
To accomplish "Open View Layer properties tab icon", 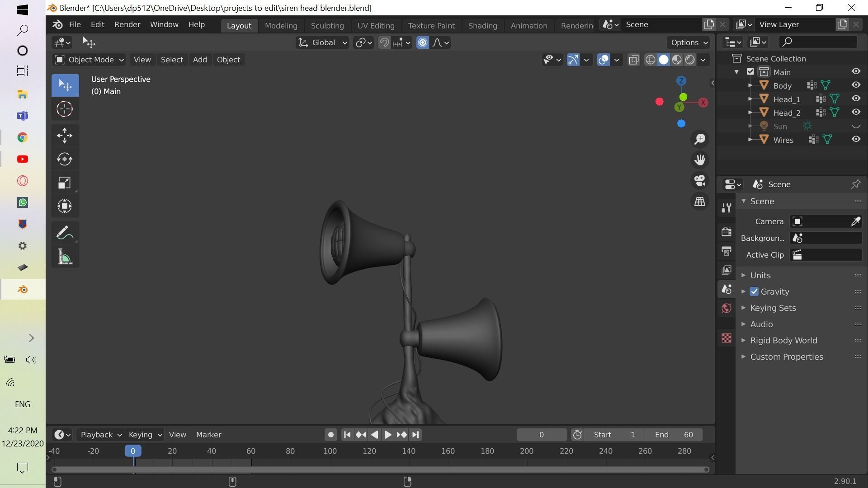I will click(726, 270).
